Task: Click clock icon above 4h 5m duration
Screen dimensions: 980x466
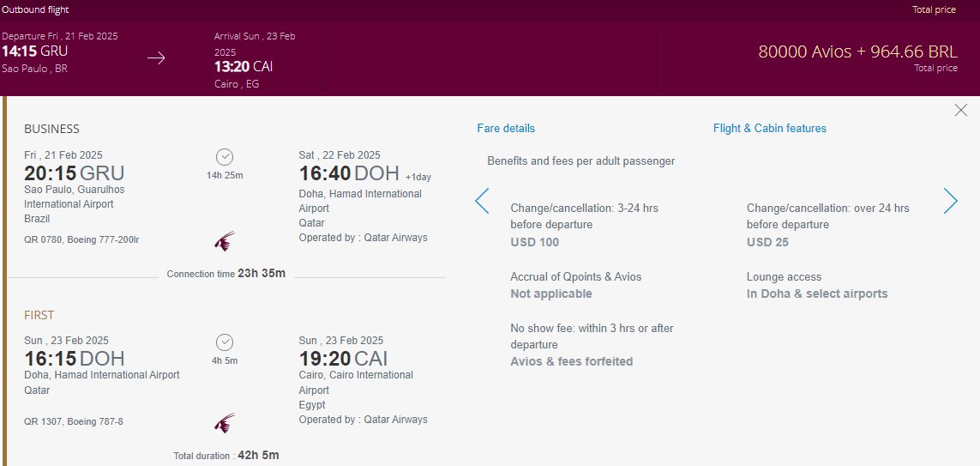Action: pos(225,342)
